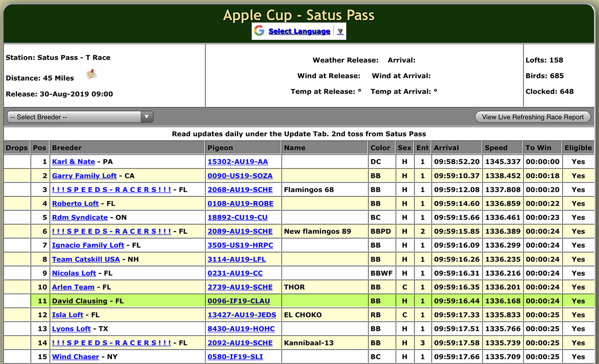
Task: Open pigeon 3505-US19-HRPC link
Action: click(x=241, y=245)
